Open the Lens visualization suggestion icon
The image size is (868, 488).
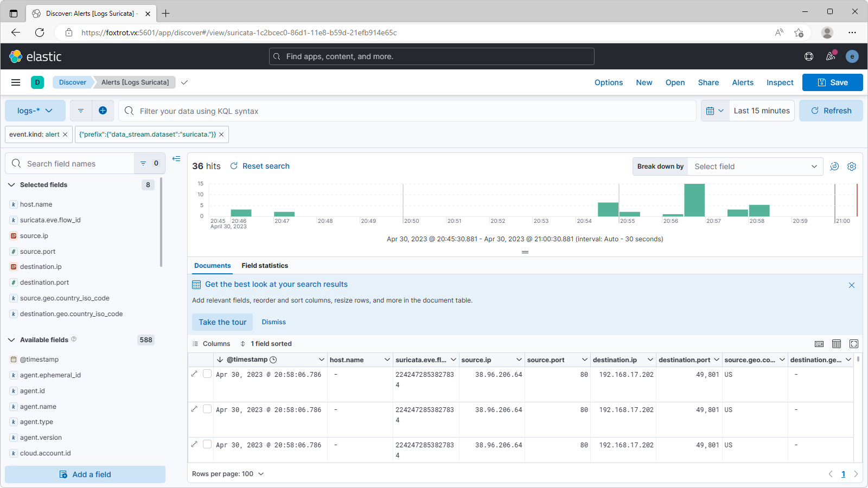click(x=834, y=166)
